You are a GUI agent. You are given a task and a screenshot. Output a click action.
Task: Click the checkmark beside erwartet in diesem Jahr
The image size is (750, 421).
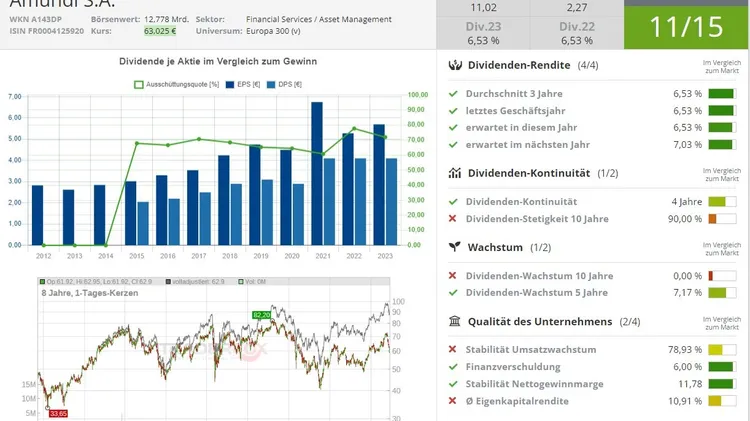tap(453, 127)
